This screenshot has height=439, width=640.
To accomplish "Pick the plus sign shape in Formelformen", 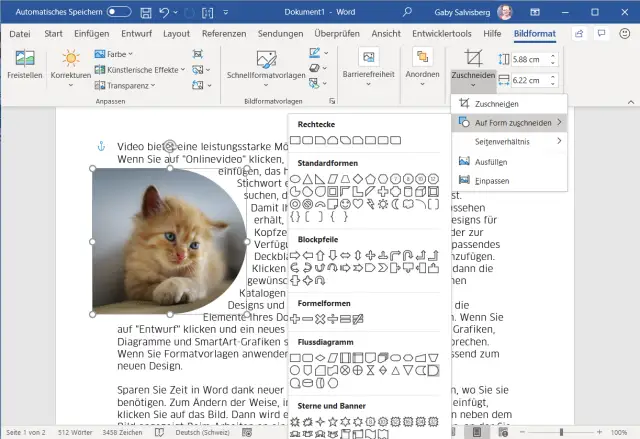I will click(296, 318).
